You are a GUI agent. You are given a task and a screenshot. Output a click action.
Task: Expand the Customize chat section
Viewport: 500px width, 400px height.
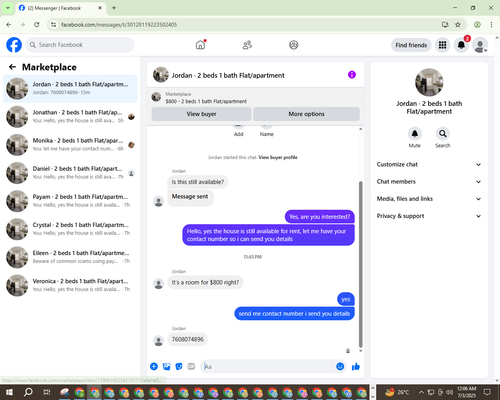429,164
